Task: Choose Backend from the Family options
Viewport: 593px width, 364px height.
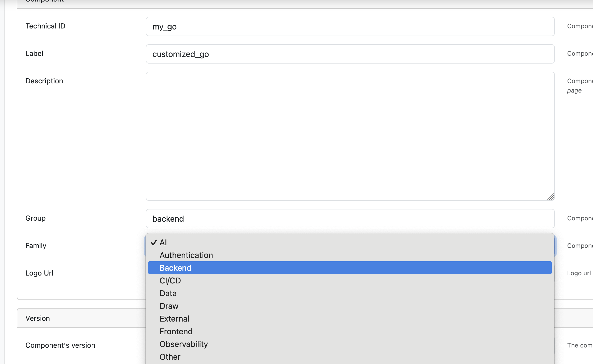Action: [175, 268]
